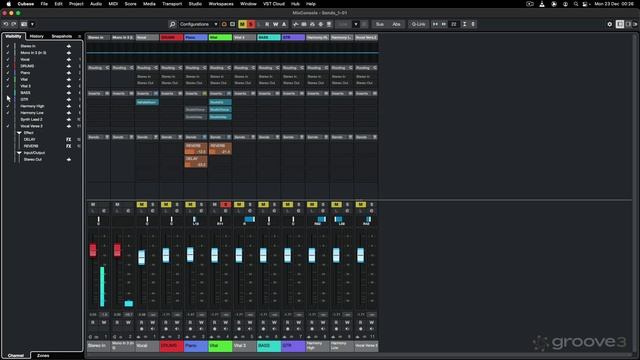Click the red Stereo In volume fader
The height and width of the screenshot is (360, 640).
93,250
